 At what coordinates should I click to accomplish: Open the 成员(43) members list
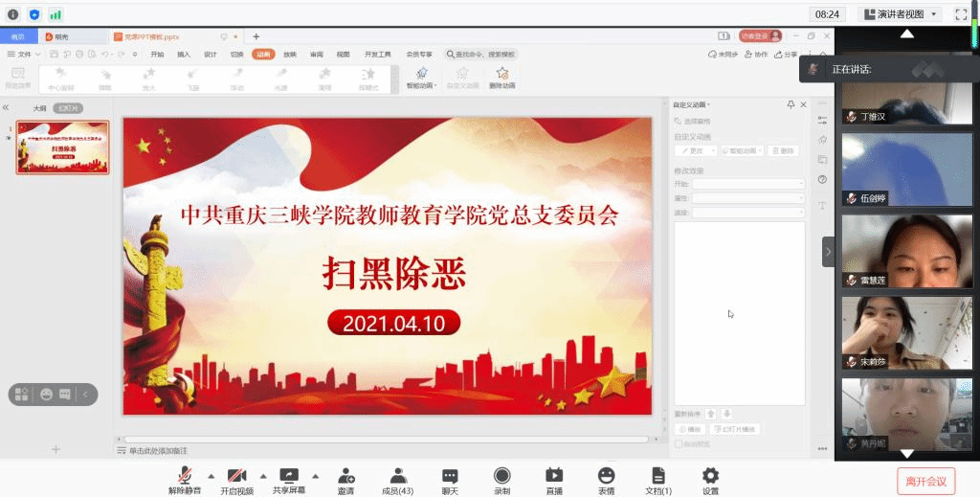click(398, 476)
